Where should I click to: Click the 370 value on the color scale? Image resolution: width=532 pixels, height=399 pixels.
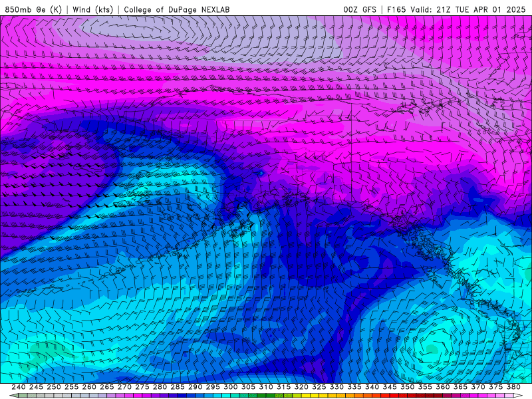pyautogui.click(x=477, y=387)
